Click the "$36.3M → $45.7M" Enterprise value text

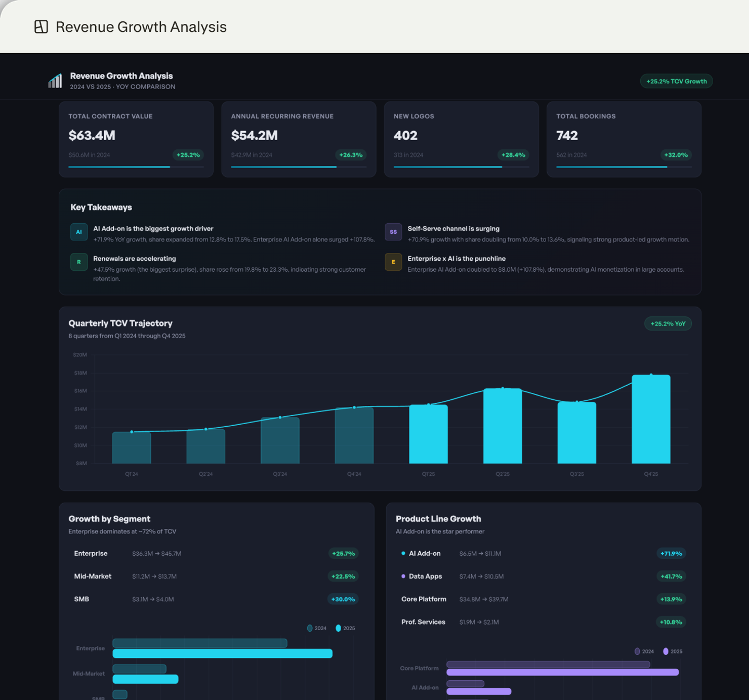pos(157,554)
